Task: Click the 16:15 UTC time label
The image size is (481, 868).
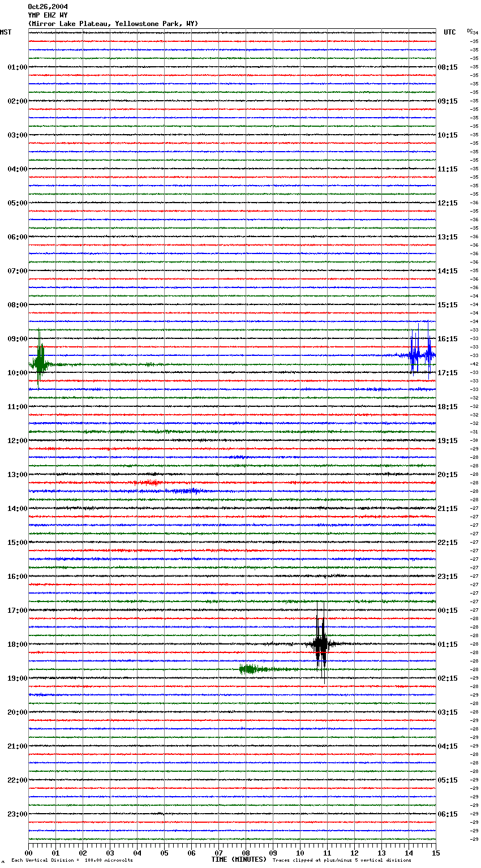Action: pyautogui.click(x=448, y=339)
